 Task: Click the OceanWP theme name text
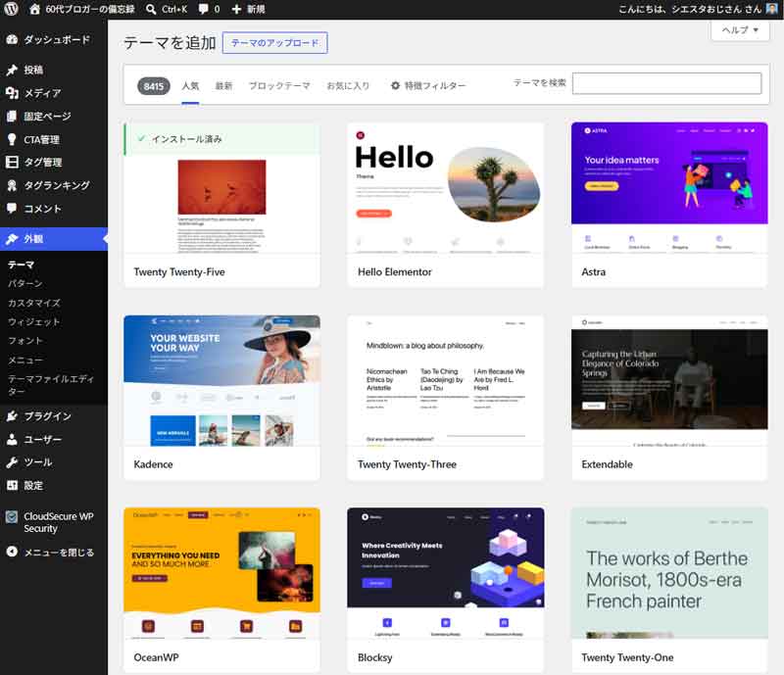[x=156, y=657]
